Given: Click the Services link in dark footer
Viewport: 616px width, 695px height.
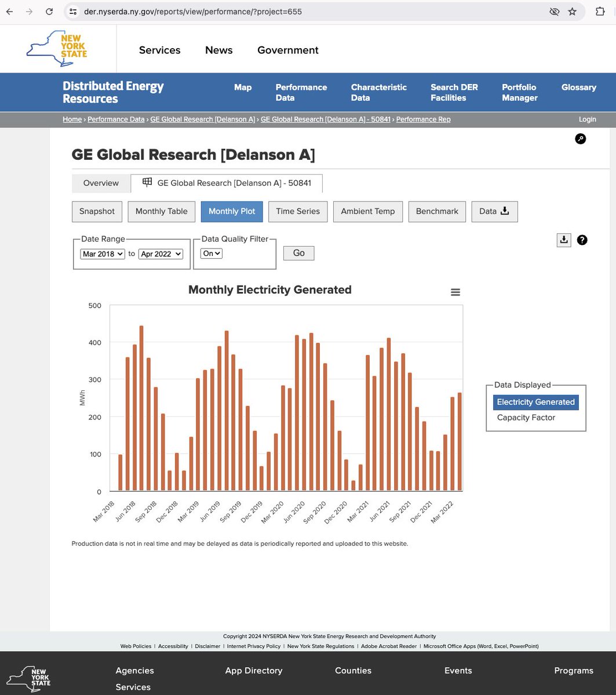Looking at the screenshot, I should tap(133, 687).
